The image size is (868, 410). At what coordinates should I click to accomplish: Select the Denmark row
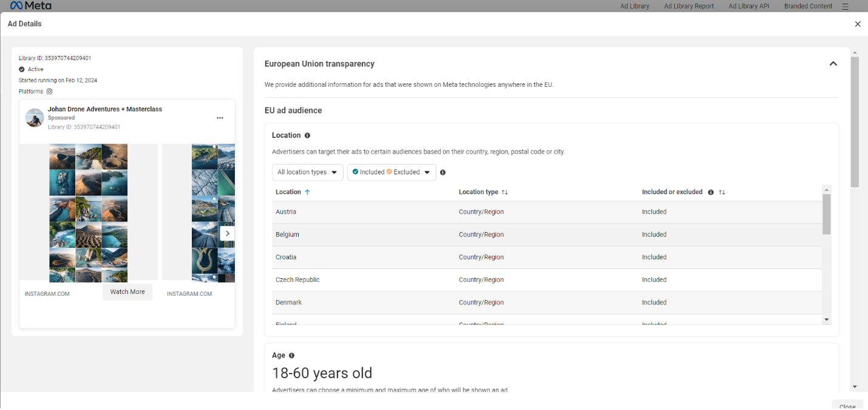(x=547, y=302)
